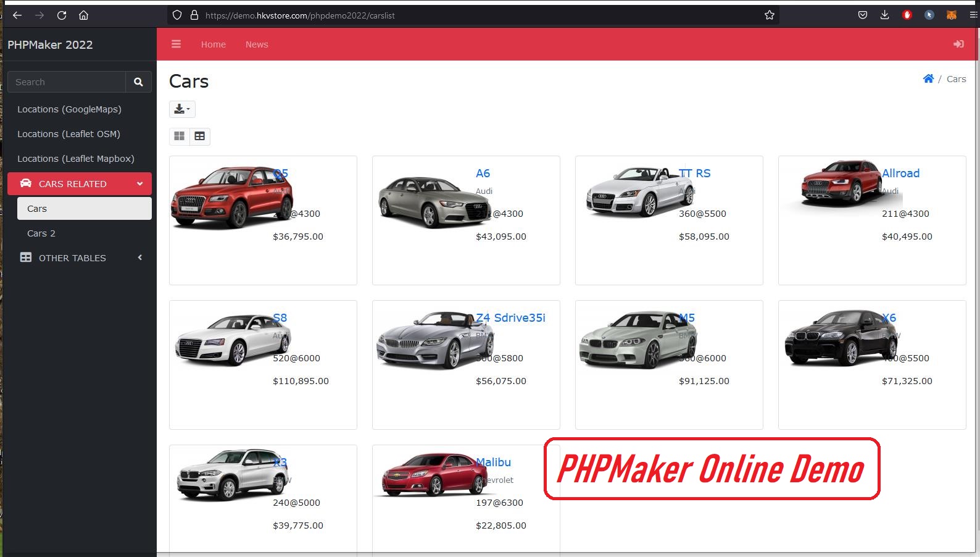
Task: Open the News tab in top navbar
Action: tap(257, 44)
